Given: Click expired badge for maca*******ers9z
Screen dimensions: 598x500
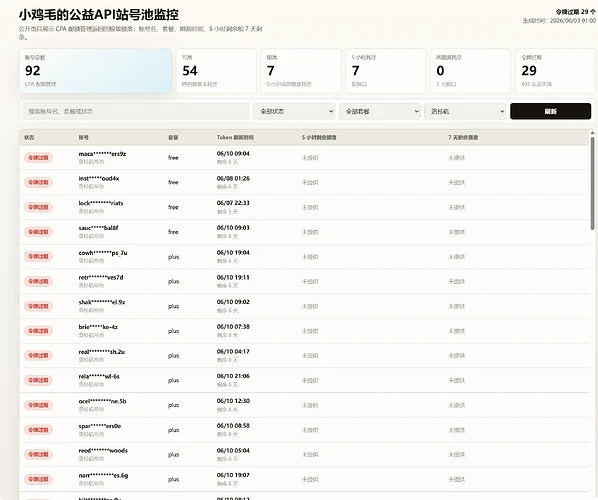Looking at the screenshot, I should tap(38, 158).
